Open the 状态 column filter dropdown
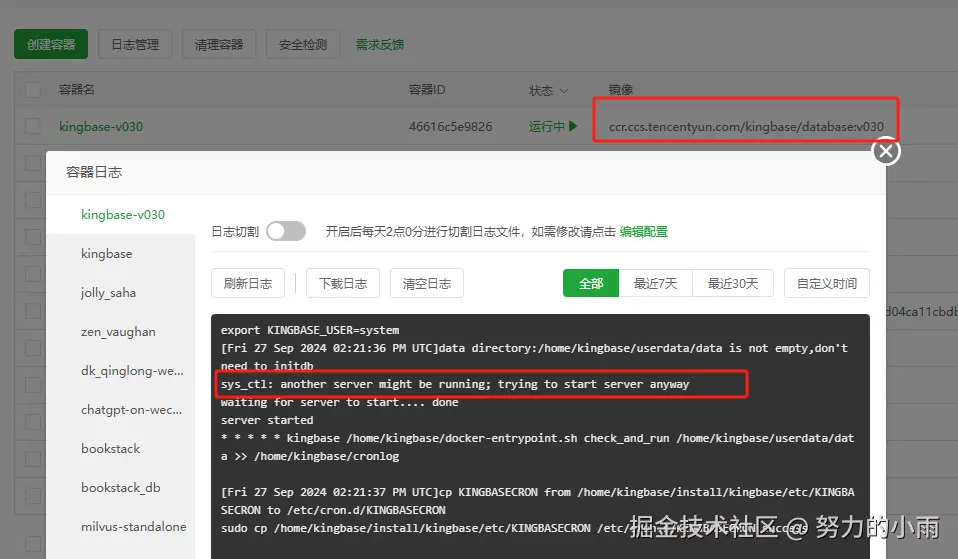This screenshot has height=559, width=958. click(x=564, y=90)
